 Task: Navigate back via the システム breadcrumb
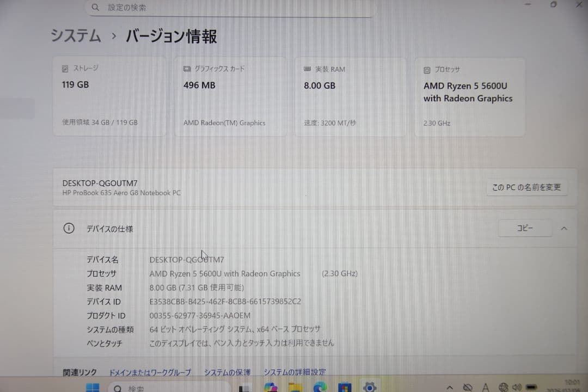pos(75,36)
